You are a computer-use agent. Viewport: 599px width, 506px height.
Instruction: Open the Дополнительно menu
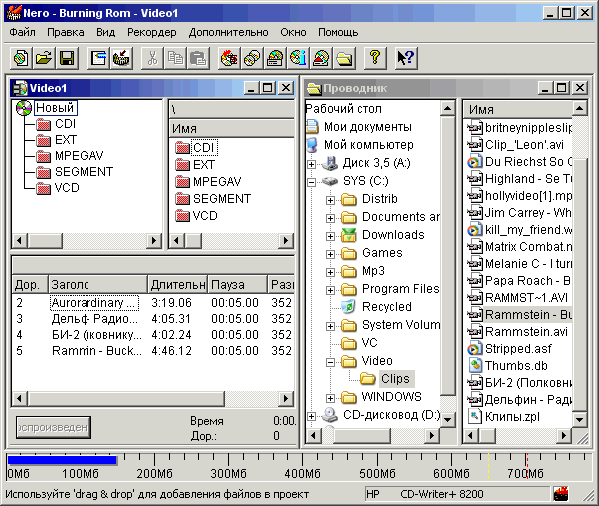pos(228,32)
